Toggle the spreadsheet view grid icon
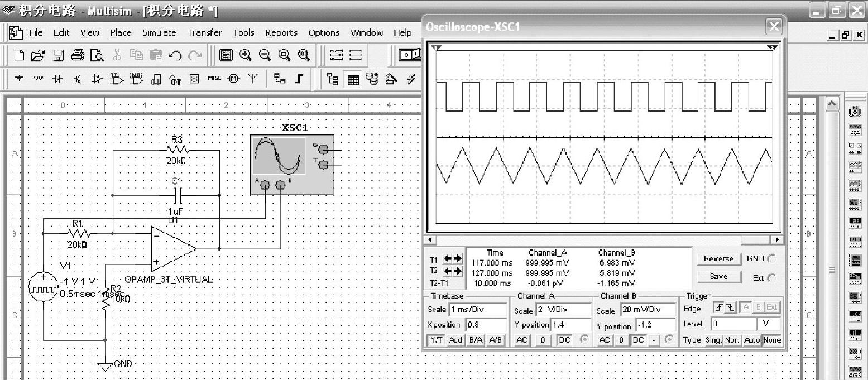The height and width of the screenshot is (380, 868). (352, 79)
